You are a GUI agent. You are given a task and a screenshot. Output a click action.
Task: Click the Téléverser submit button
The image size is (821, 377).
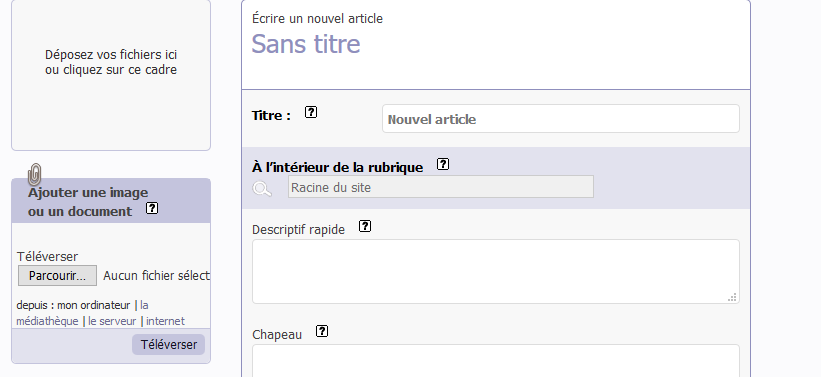tap(169, 345)
